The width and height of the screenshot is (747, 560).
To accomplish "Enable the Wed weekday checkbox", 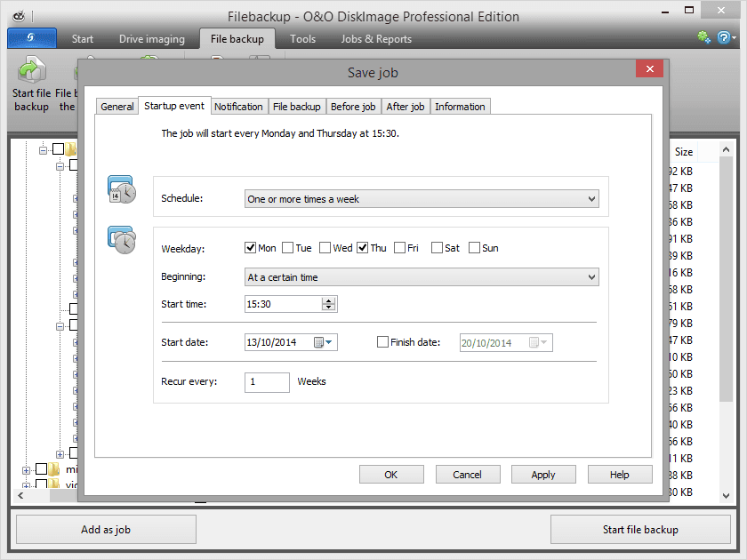I will click(x=325, y=248).
